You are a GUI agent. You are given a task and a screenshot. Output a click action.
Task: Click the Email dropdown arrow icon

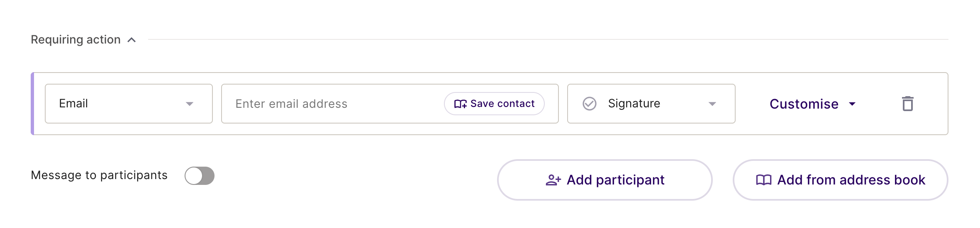point(190,104)
